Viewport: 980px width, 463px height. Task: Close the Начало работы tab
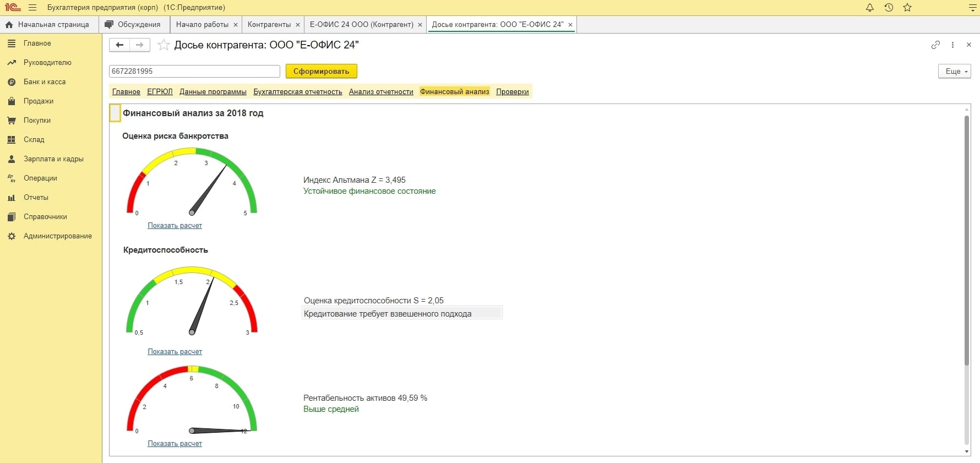click(236, 25)
